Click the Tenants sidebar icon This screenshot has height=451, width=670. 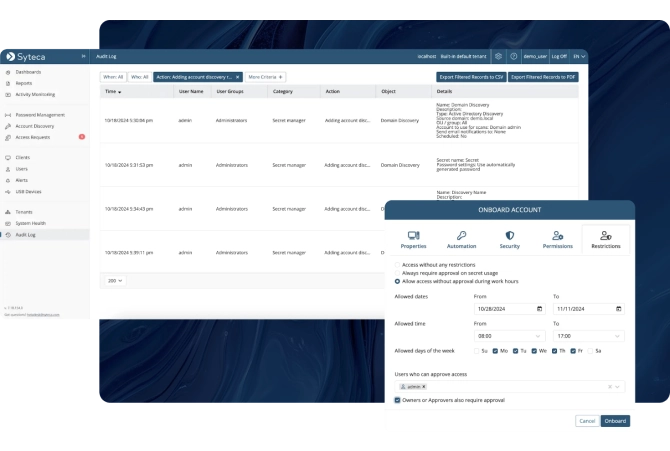(8, 212)
